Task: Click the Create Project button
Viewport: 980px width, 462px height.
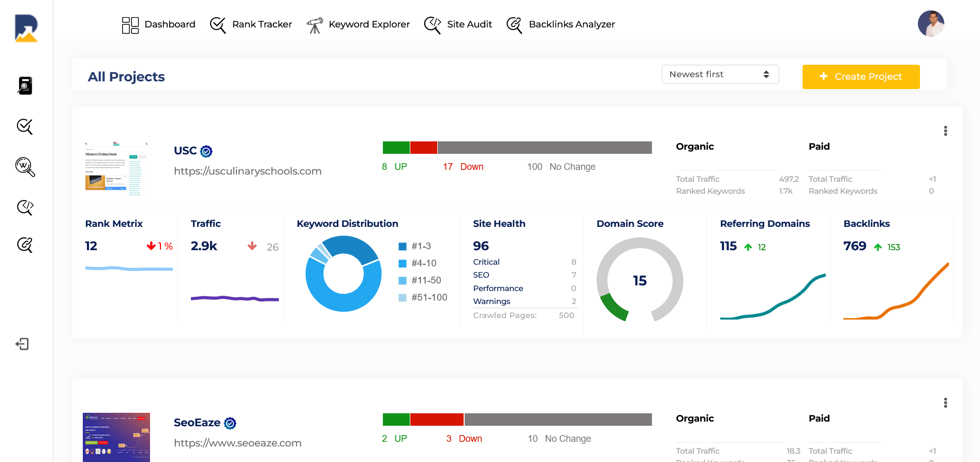Action: pyautogui.click(x=861, y=77)
